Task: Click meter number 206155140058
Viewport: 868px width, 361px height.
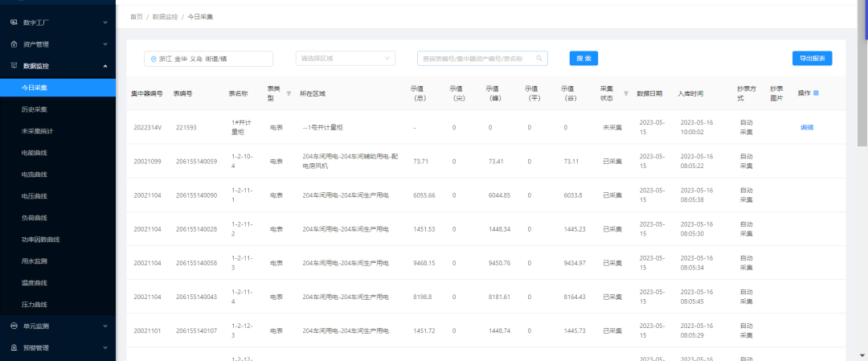Action: pos(197,263)
